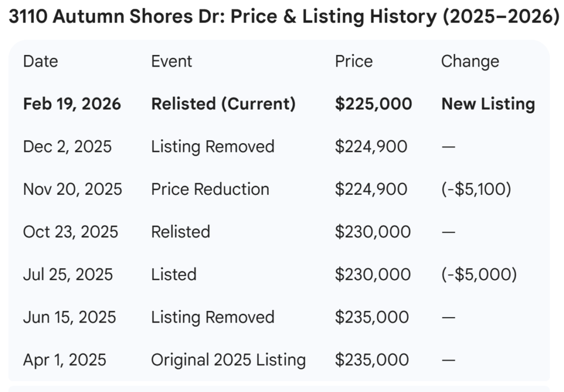
Task: Select the Oct 23, 2025 date cell
Action: click(x=70, y=232)
